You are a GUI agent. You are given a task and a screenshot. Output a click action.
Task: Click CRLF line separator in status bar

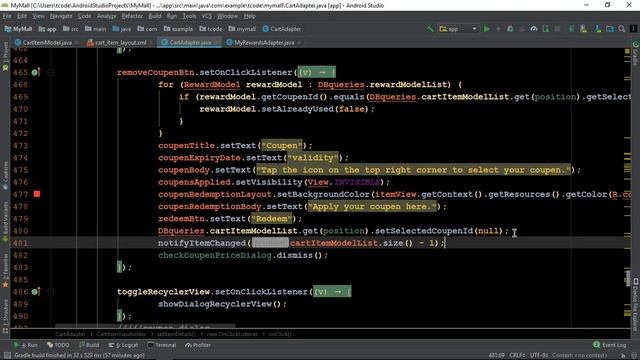[x=517, y=356]
